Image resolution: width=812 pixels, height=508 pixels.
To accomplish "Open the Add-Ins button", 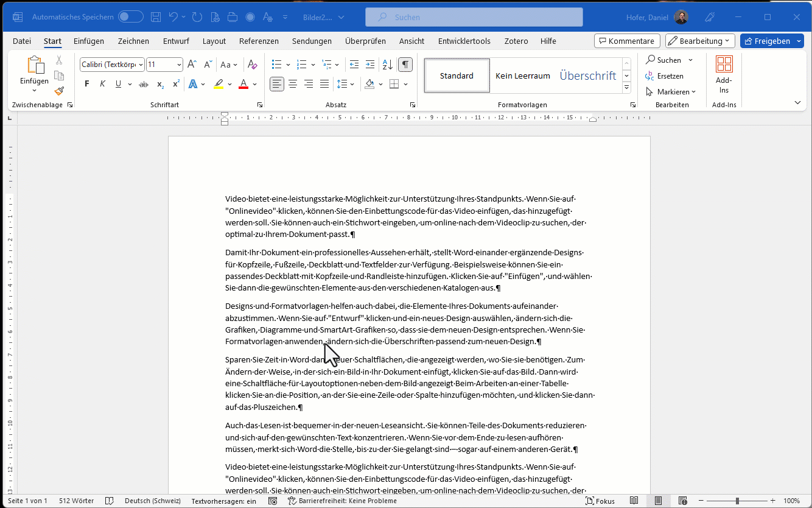I will (724, 76).
